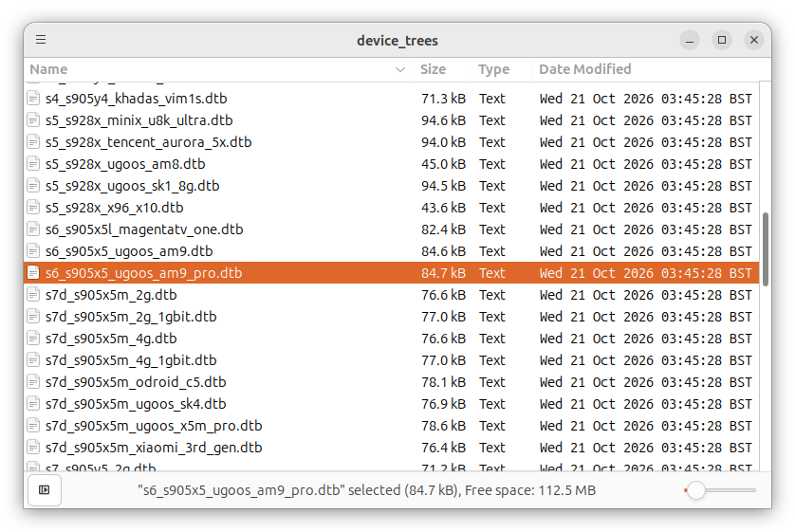Click file icon of s7d_s905x5m_xiaomi_3rd_gen.dtb
The height and width of the screenshot is (532, 795).
click(33, 447)
